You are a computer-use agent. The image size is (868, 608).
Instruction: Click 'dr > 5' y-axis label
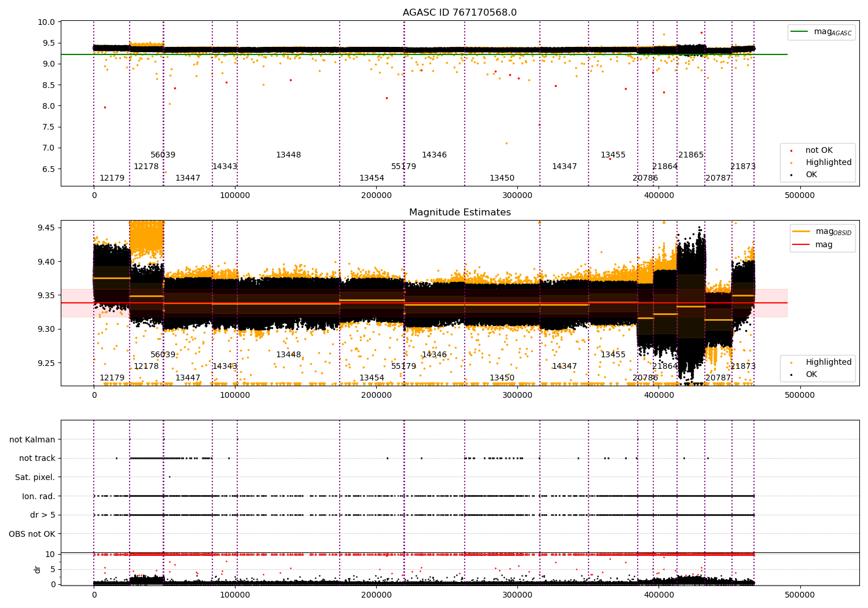[x=43, y=515]
